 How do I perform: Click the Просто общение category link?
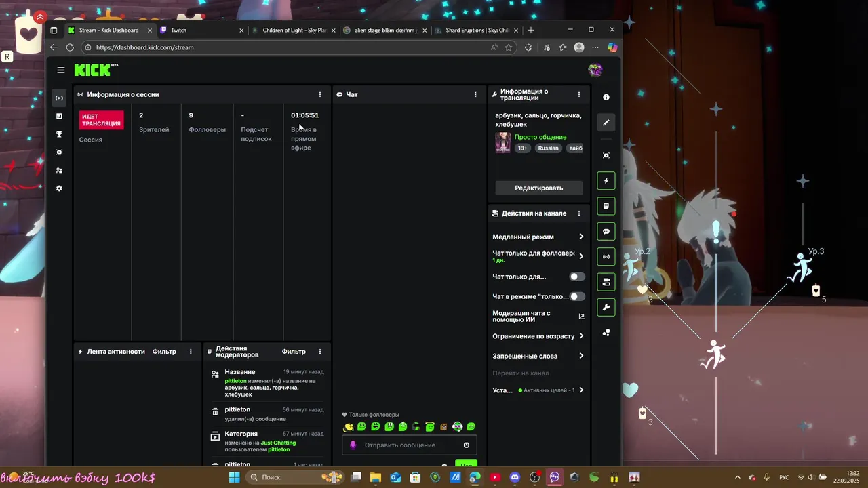[540, 137]
